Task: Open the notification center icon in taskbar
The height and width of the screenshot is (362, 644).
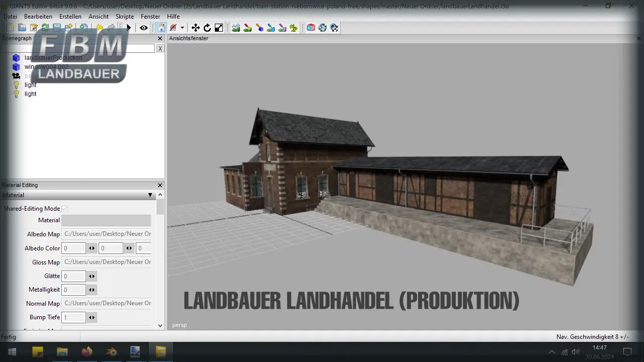Action: pos(627,352)
